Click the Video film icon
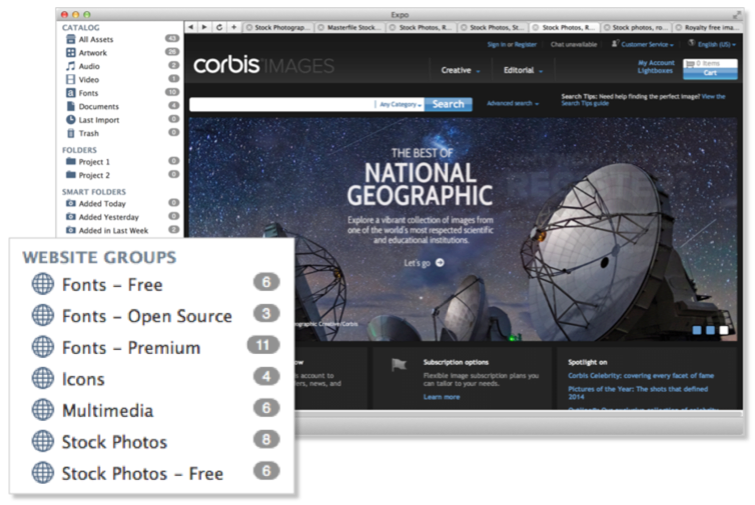The height and width of the screenshot is (505, 755). [71, 79]
